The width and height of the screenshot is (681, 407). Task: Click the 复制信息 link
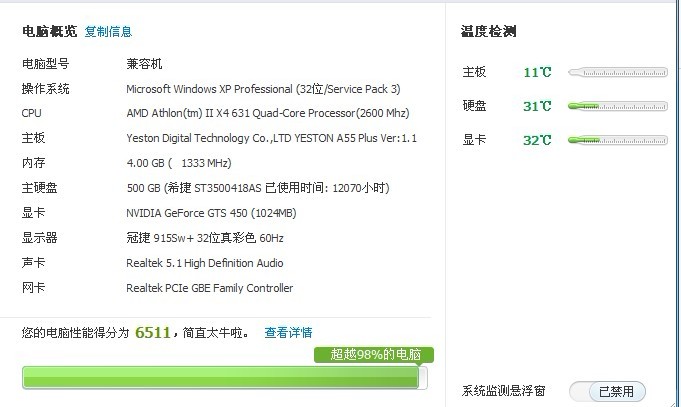108,32
